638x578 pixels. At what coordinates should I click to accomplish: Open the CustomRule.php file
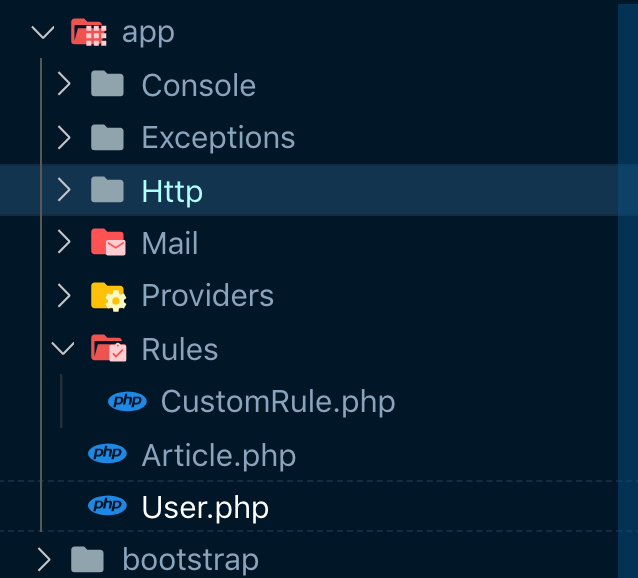[x=277, y=402]
